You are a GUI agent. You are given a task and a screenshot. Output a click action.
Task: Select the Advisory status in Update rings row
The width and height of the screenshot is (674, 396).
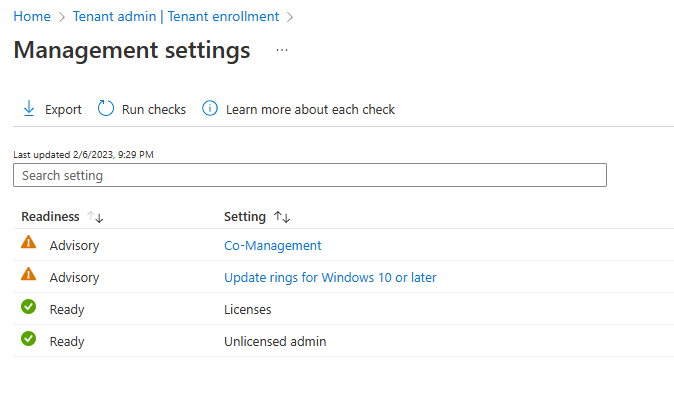(74, 278)
